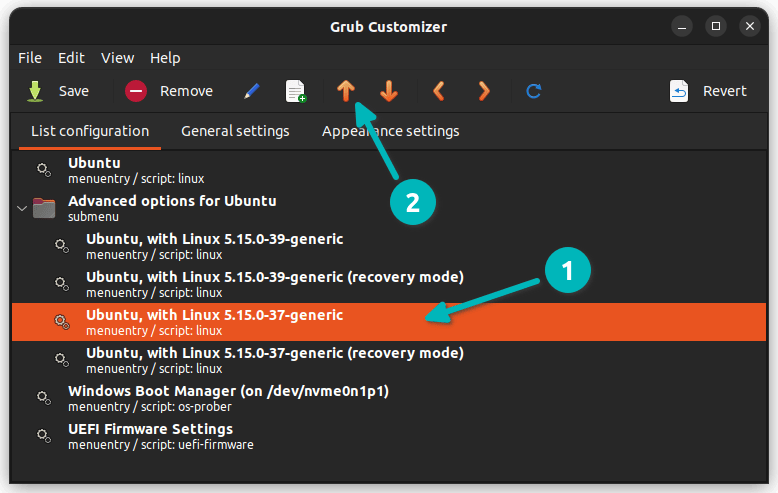The image size is (778, 493).
Task: Open the Edit menu
Action: tap(71, 58)
